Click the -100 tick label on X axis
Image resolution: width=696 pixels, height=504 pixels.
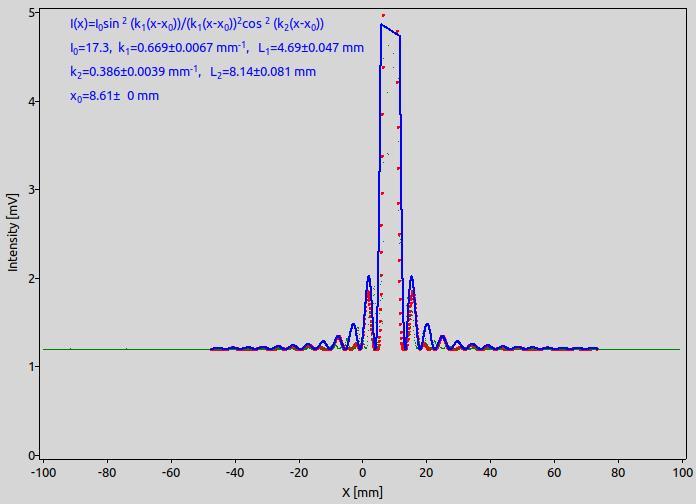(44, 472)
